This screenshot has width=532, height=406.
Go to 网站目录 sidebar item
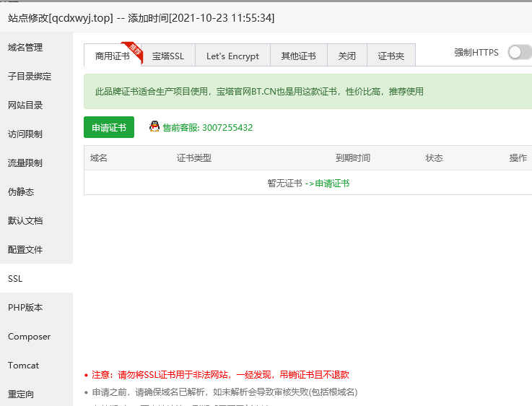[36, 105]
